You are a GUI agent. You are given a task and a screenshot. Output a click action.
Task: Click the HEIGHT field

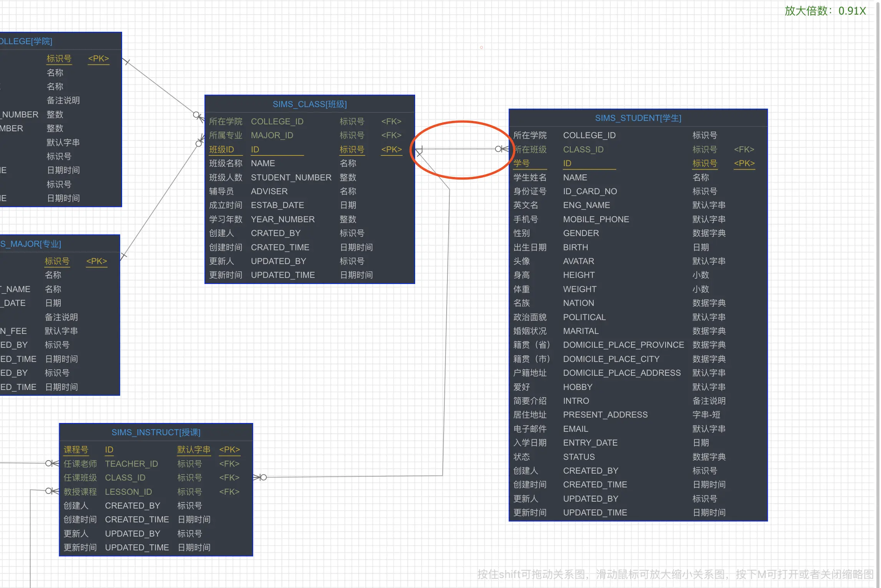pyautogui.click(x=579, y=275)
